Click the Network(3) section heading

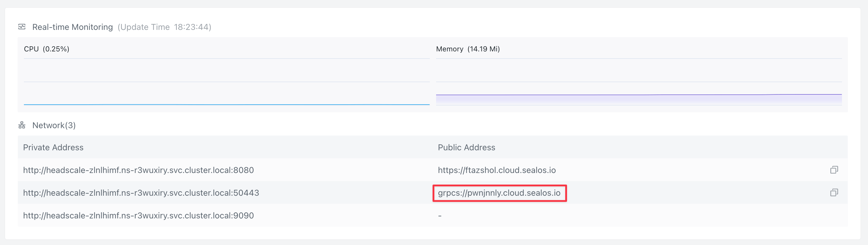click(54, 125)
